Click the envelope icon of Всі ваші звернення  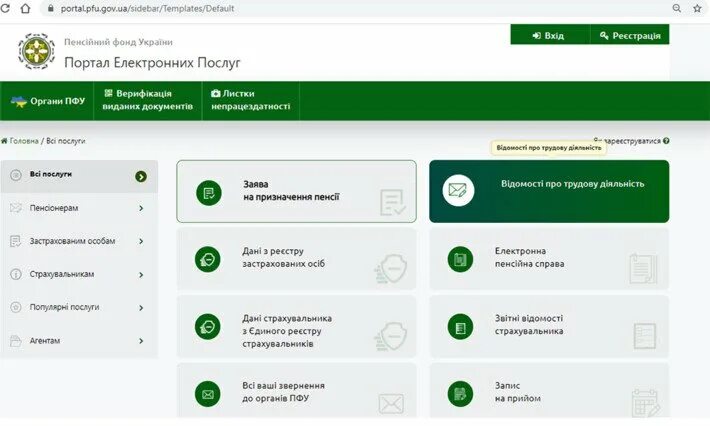(207, 394)
